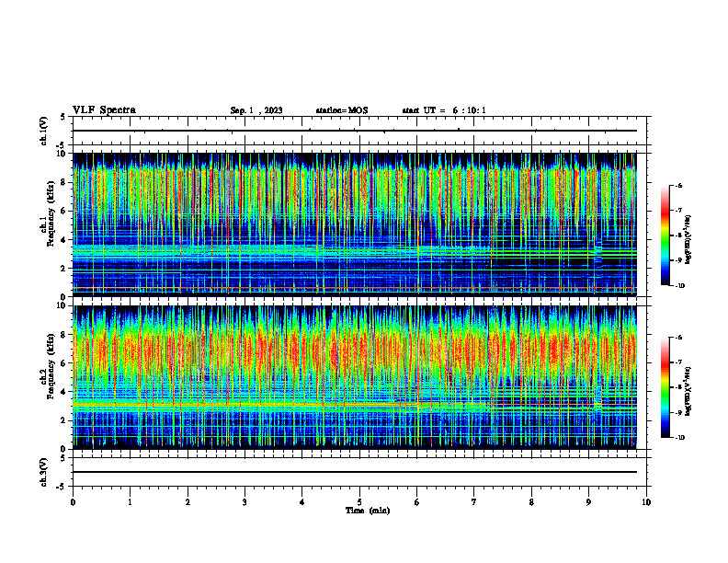Click time axis tick label "6"

pos(417,502)
